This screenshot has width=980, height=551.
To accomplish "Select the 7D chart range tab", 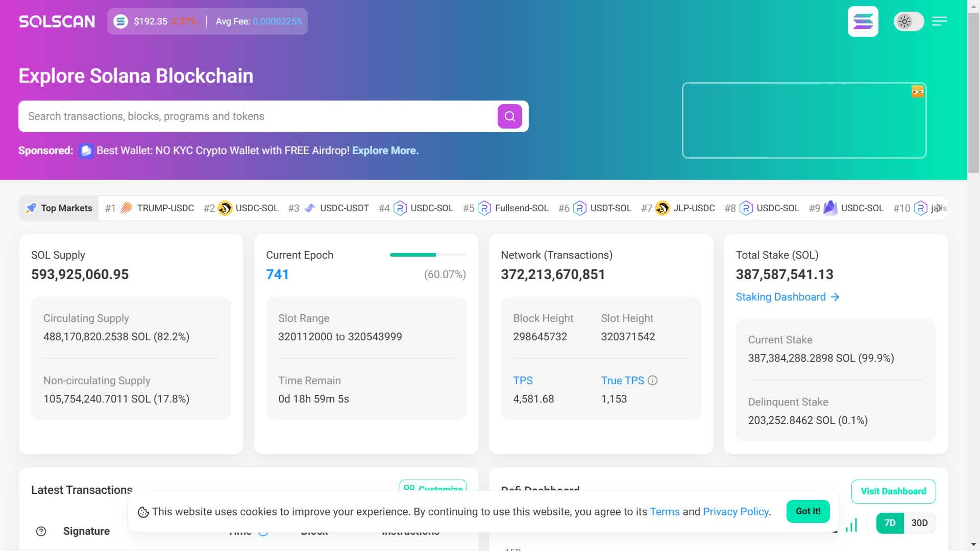I will [x=890, y=523].
